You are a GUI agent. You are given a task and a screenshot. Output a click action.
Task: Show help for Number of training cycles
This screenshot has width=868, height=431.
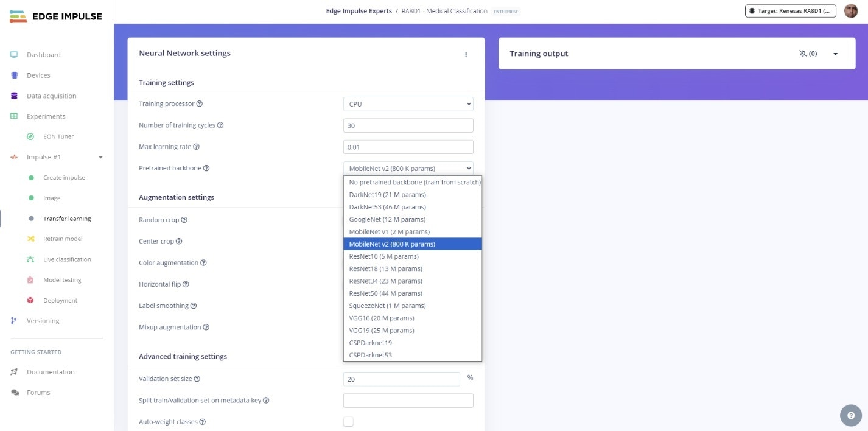tap(220, 125)
